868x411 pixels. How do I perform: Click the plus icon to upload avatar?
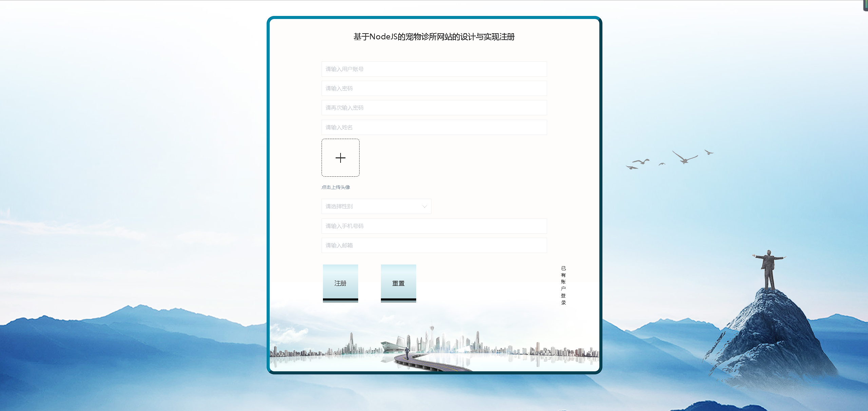340,158
